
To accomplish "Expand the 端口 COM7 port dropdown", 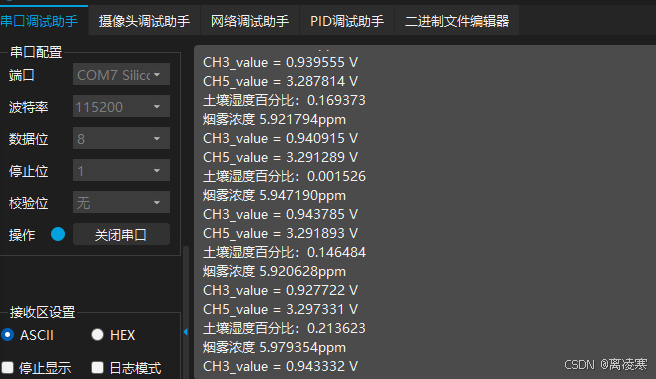I will click(121, 74).
